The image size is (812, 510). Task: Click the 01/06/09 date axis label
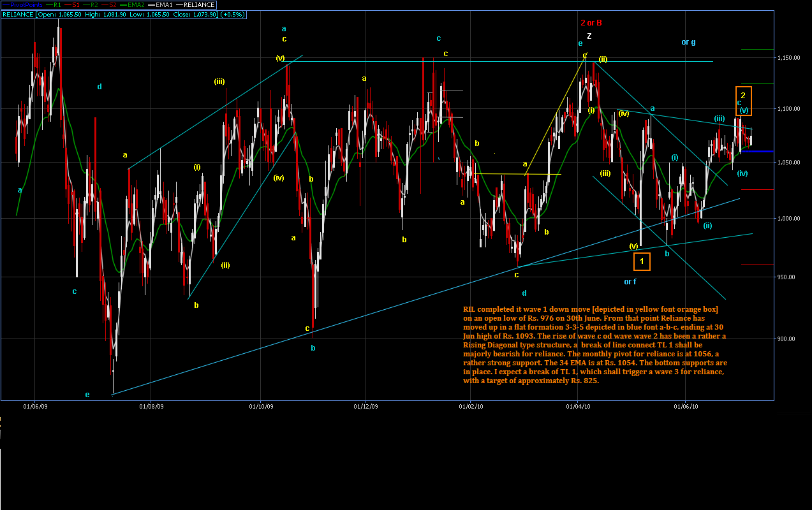click(x=34, y=405)
